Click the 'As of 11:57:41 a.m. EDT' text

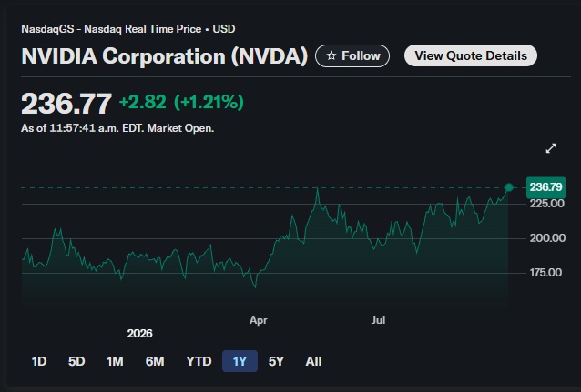82,128
